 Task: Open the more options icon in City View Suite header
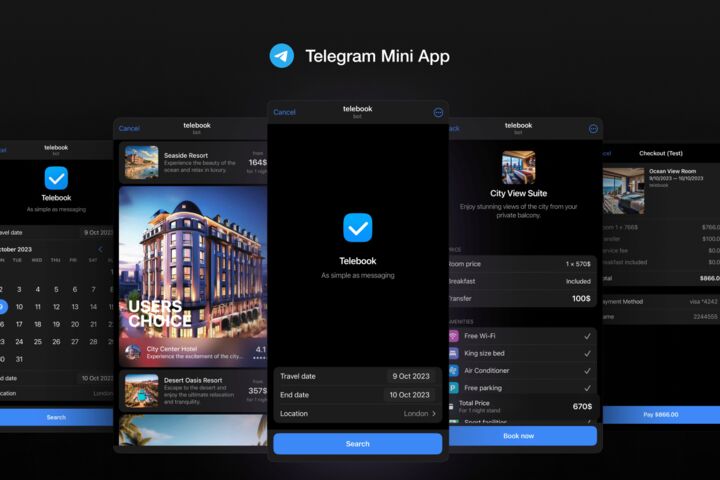(593, 129)
